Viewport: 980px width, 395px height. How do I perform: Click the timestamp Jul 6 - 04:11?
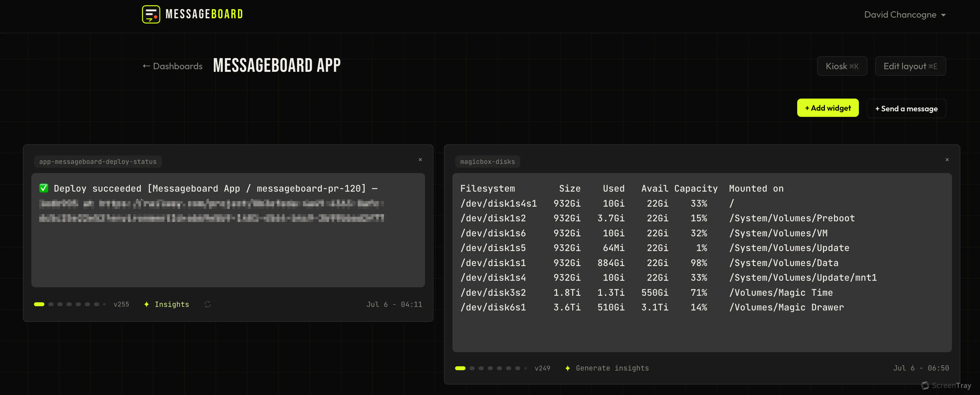394,304
